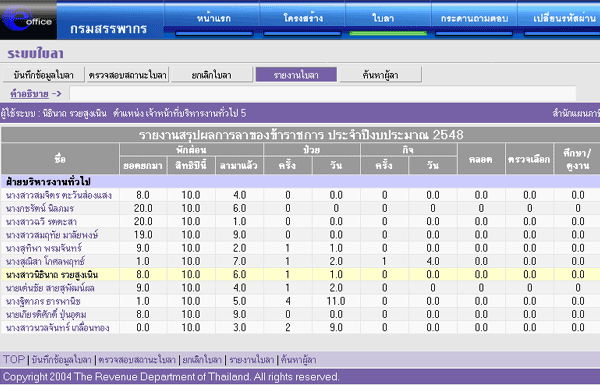Click the บันทึกข้อมูลใบลา button

click(44, 75)
